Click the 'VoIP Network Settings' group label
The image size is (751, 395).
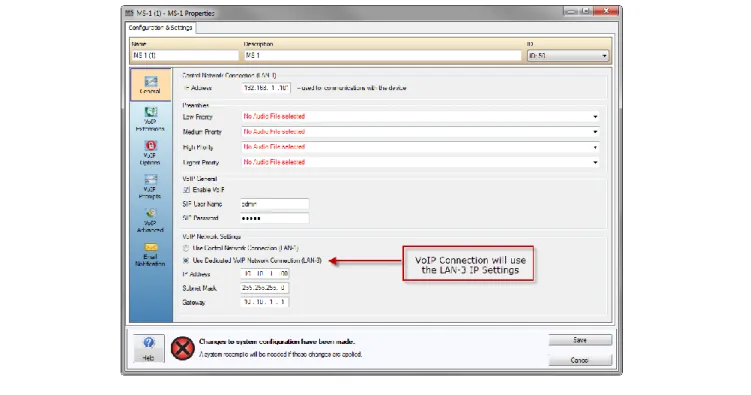(x=211, y=237)
